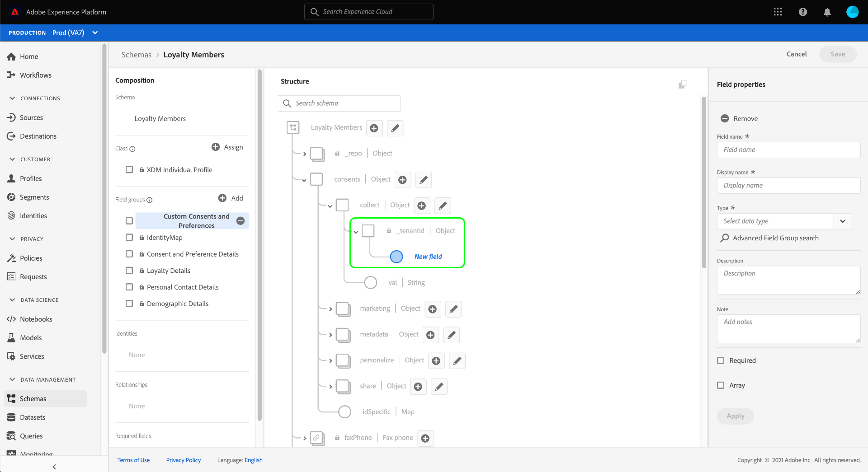Viewport: 868px width, 472px height.
Task: Toggle the structure panel layout icon
Action: click(683, 84)
